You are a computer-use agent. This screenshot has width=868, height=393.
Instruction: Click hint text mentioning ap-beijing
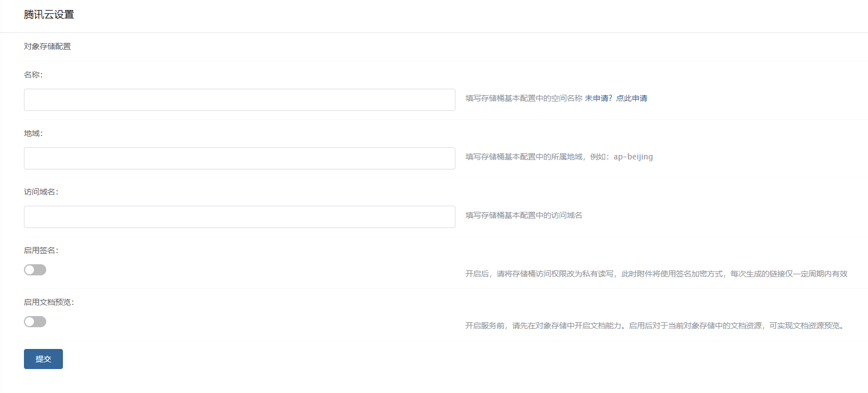559,157
